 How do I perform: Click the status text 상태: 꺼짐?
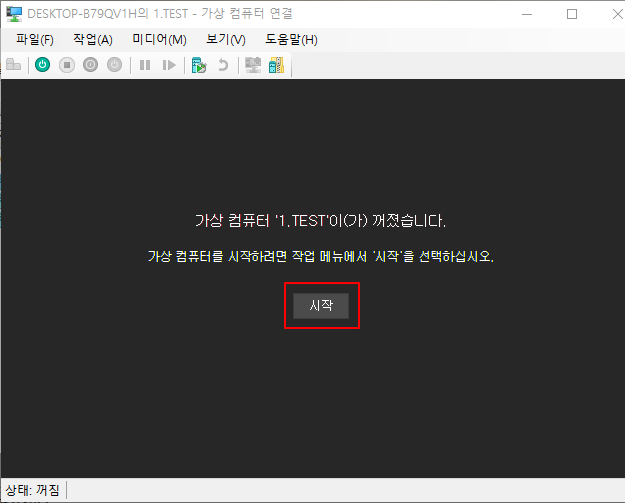[x=32, y=490]
